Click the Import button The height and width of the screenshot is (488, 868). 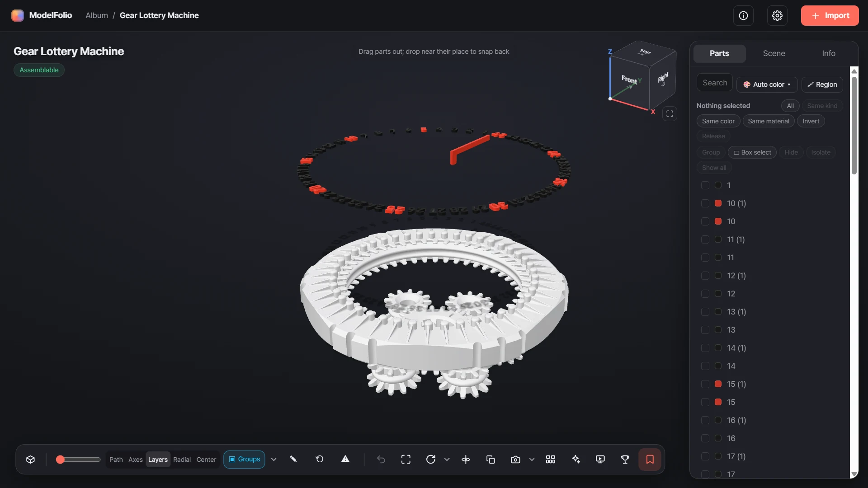pyautogui.click(x=830, y=16)
